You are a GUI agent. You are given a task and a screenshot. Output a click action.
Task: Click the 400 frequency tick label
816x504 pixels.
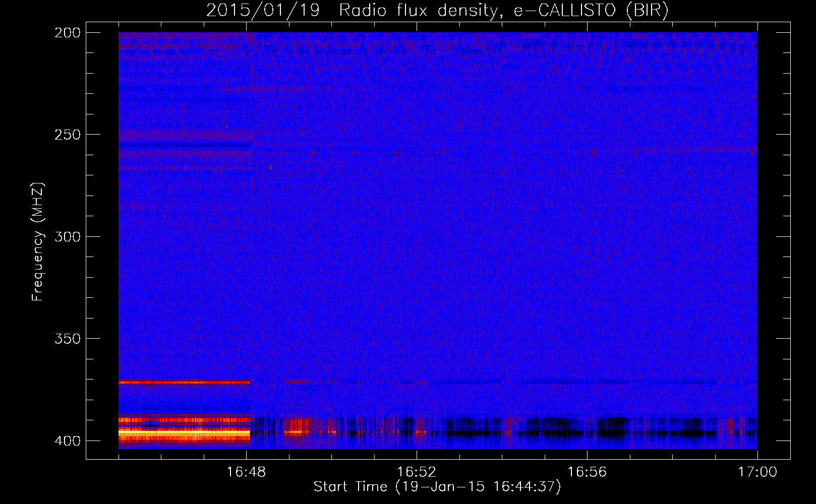click(68, 440)
